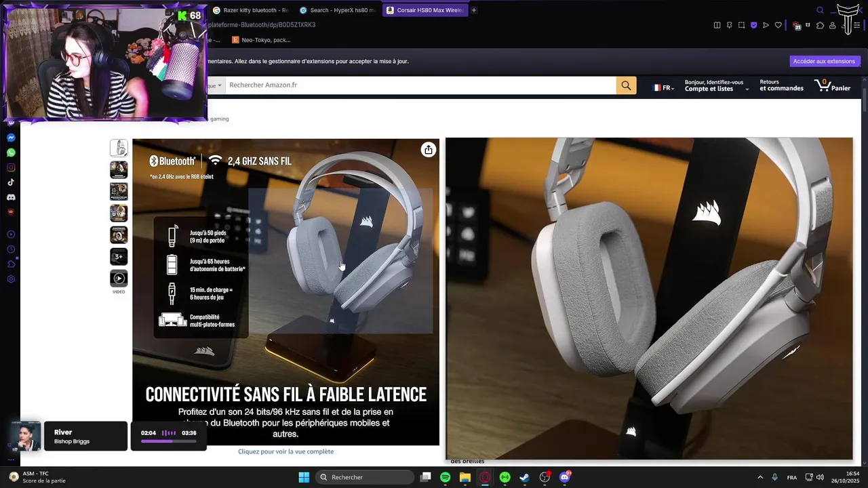Open the extensions cube in toolbar
Screen dimensions: 868x488
[x=820, y=25]
